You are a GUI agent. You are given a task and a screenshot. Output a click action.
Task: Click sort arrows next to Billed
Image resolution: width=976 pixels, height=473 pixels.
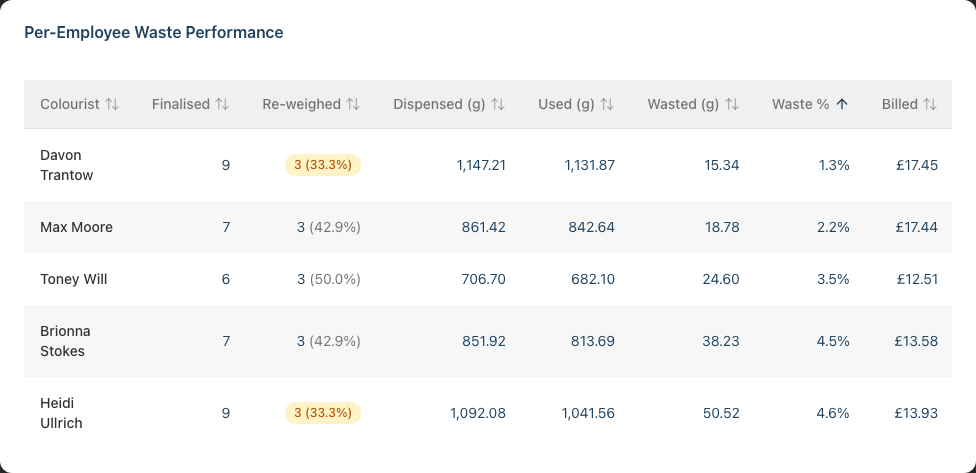coord(930,104)
